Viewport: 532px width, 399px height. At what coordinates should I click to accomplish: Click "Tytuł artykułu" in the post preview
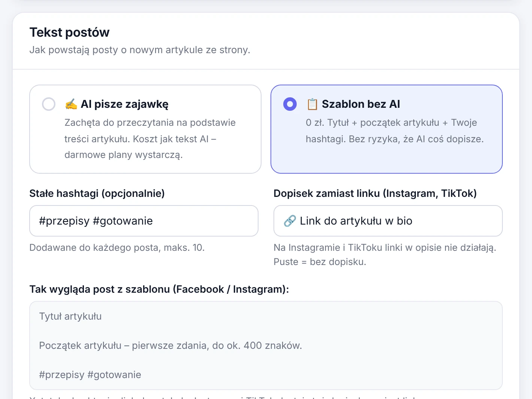(70, 317)
